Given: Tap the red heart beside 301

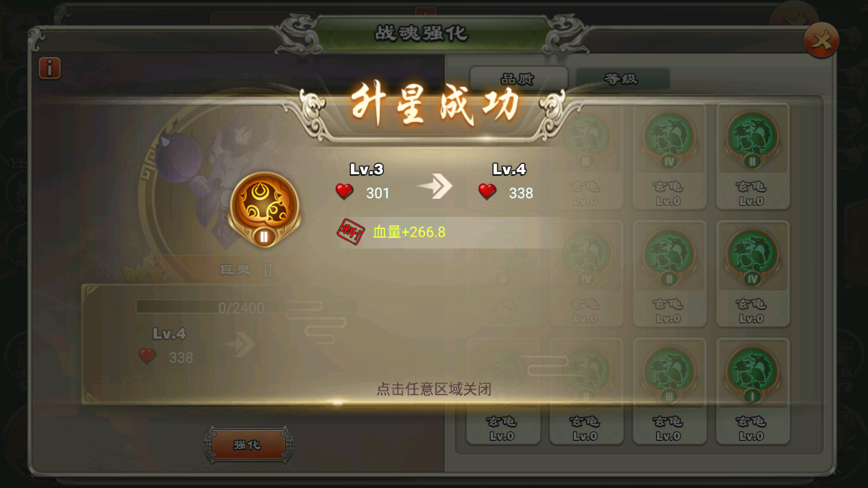Looking at the screenshot, I should pos(344,192).
